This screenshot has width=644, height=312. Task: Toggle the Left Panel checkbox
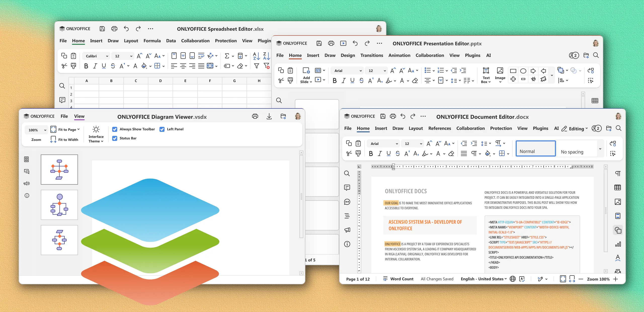pos(162,129)
